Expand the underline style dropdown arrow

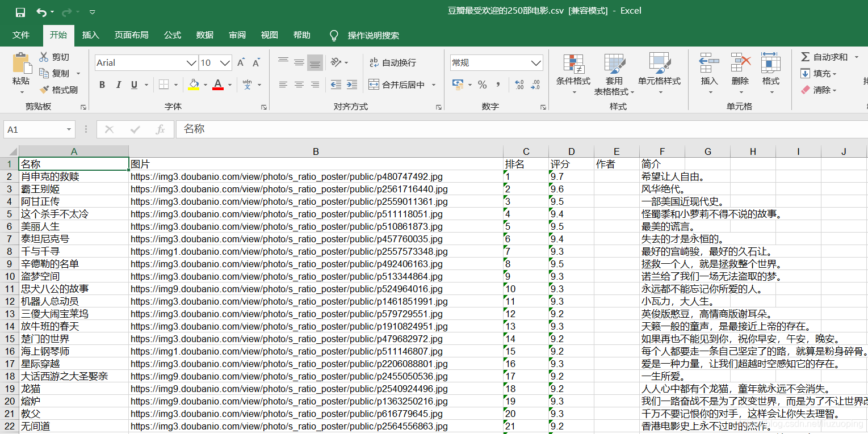146,85
